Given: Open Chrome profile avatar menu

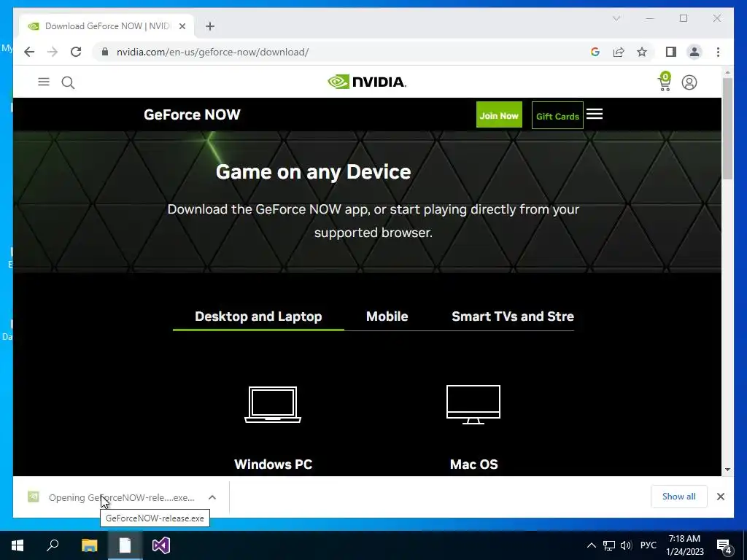Looking at the screenshot, I should (694, 52).
